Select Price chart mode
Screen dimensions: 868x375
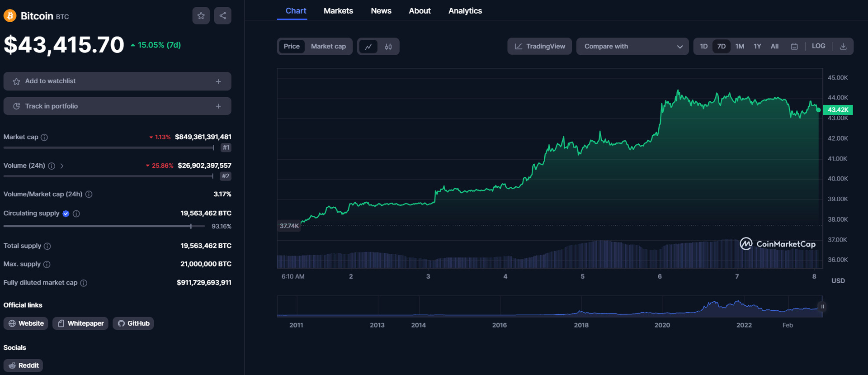point(292,46)
